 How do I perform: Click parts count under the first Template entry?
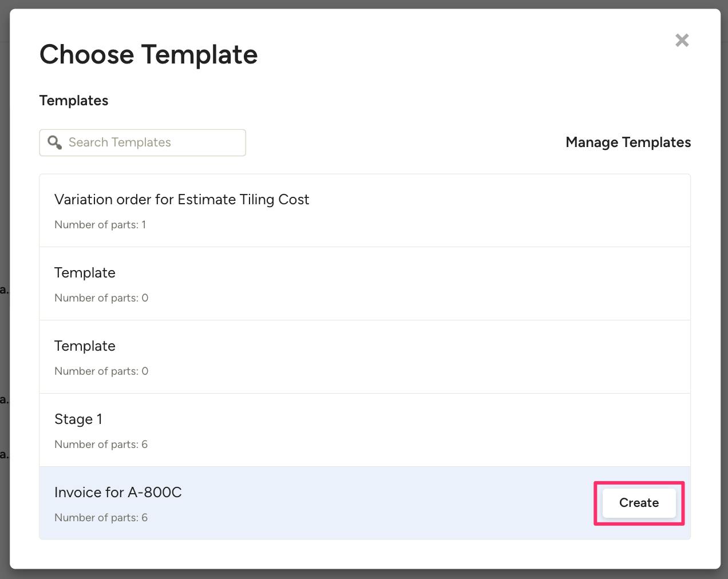[101, 298]
